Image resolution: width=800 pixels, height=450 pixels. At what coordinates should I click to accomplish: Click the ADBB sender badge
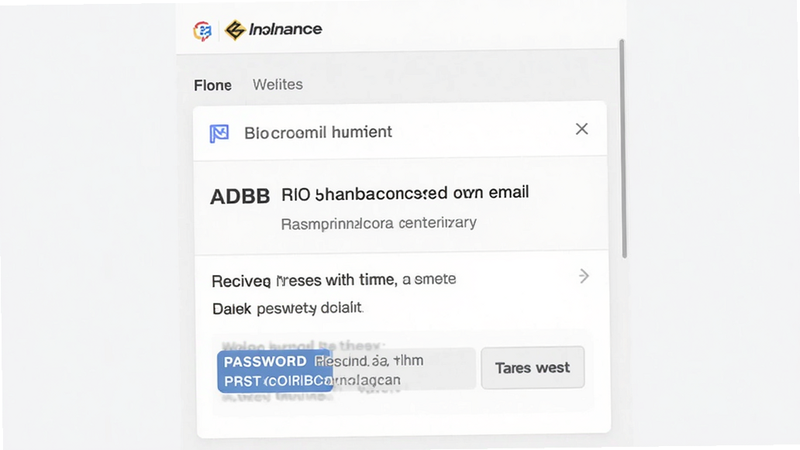pyautogui.click(x=240, y=196)
